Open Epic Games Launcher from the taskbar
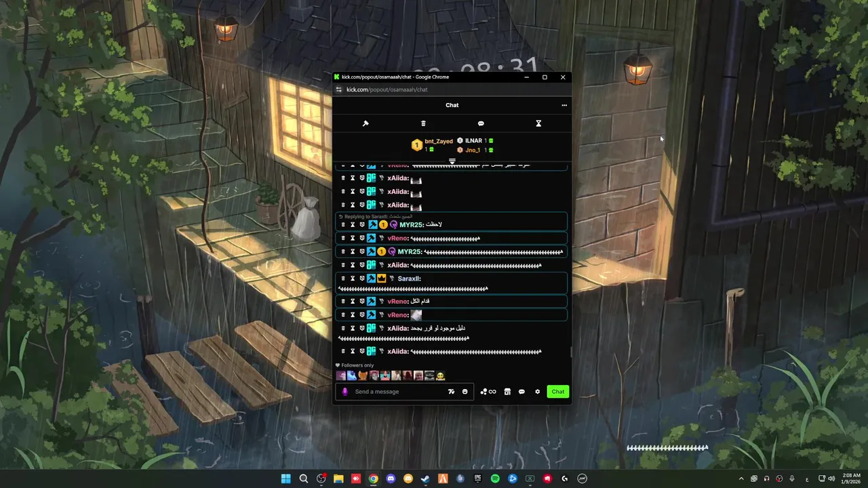The width and height of the screenshot is (868, 488). [478, 479]
